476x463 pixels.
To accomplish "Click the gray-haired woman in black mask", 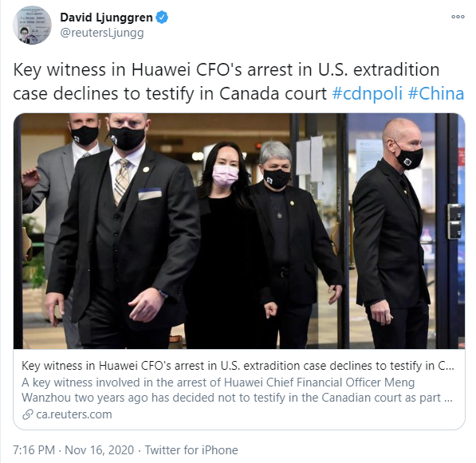I will click(x=292, y=243).
